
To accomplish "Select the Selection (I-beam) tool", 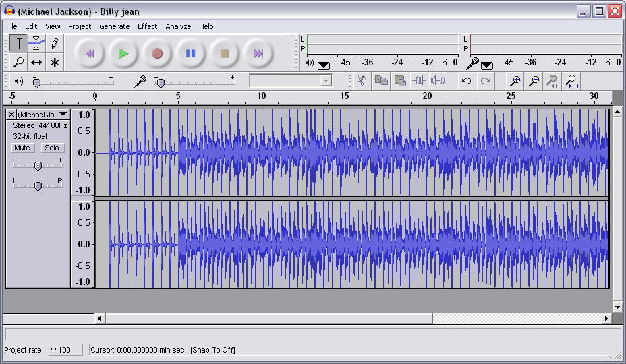I will pyautogui.click(x=19, y=44).
